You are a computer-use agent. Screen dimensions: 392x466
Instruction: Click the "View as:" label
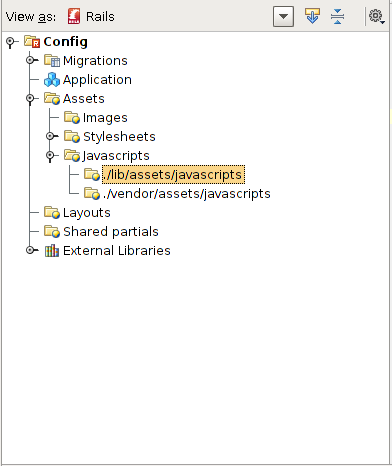[x=31, y=17]
